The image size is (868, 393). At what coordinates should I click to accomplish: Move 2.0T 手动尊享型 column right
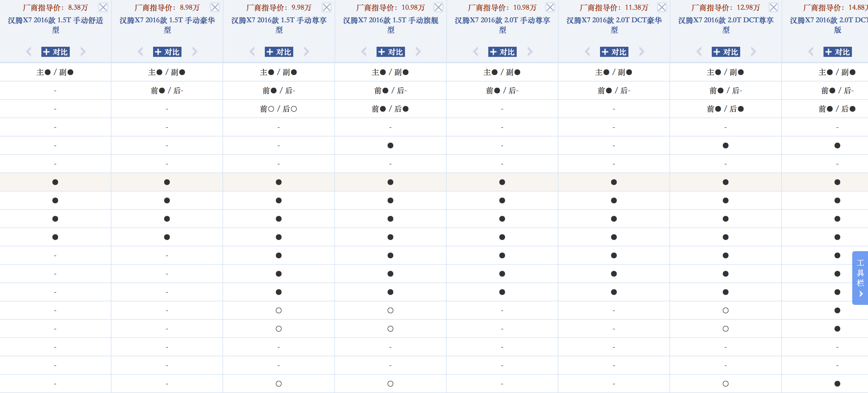click(530, 51)
